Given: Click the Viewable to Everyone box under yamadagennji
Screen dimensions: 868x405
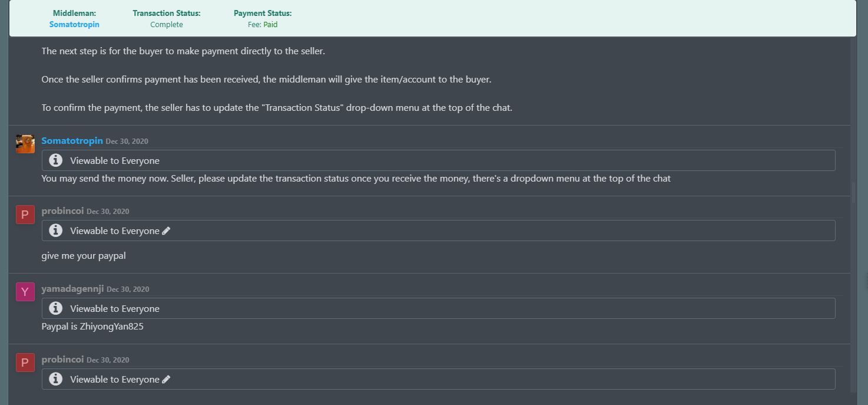Looking at the screenshot, I should click(438, 308).
